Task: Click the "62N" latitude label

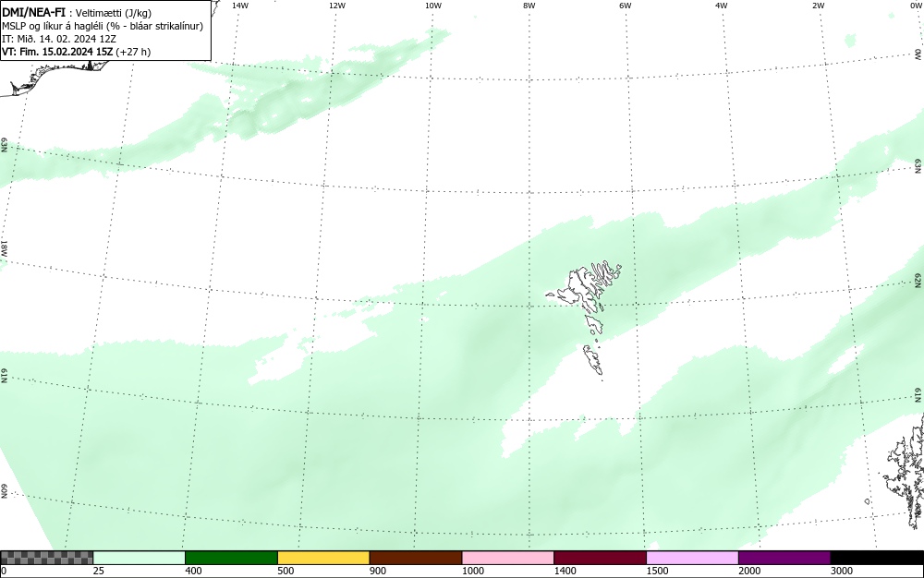Action: [918, 280]
